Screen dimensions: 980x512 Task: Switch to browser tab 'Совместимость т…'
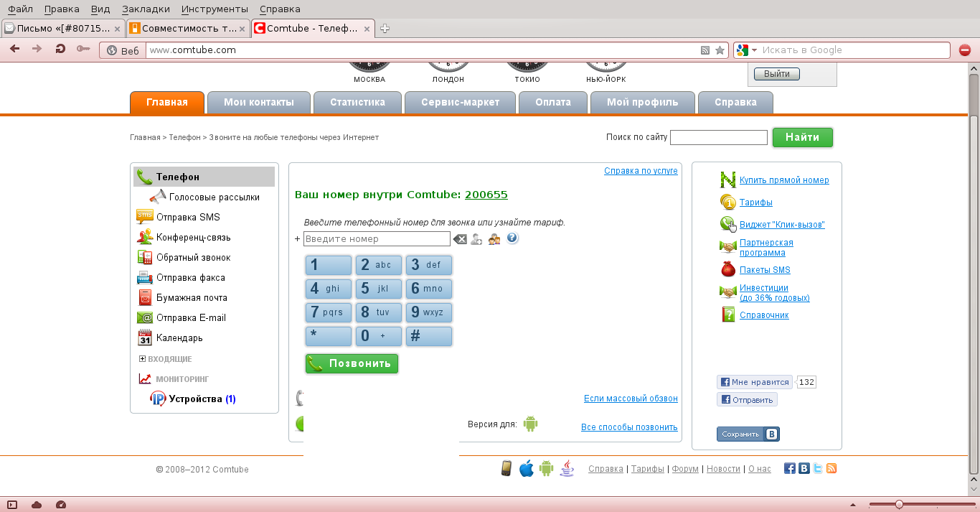click(188, 29)
